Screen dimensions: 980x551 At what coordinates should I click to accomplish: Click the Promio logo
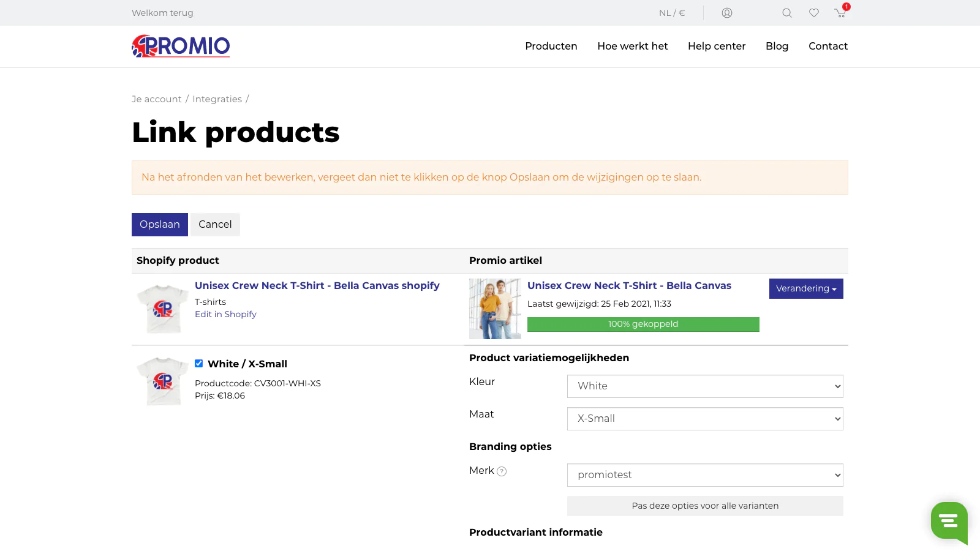[x=181, y=46]
